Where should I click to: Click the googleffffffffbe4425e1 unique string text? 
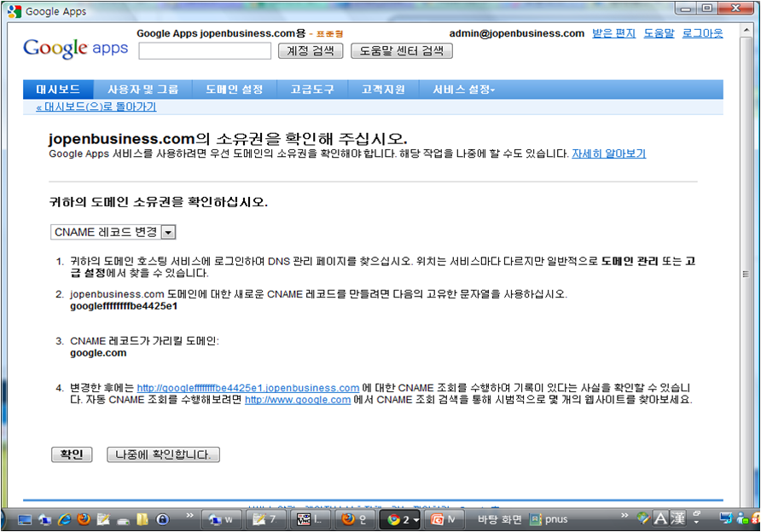pos(124,306)
